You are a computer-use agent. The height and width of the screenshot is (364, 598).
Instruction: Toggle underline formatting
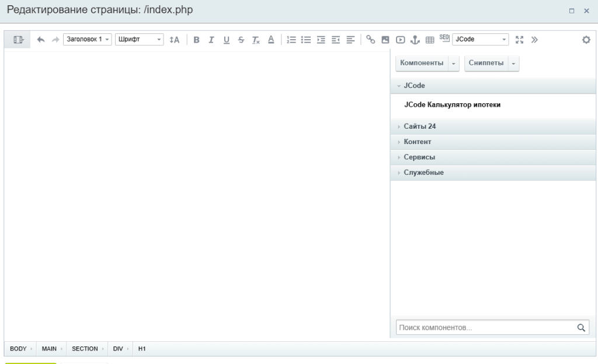[226, 40]
